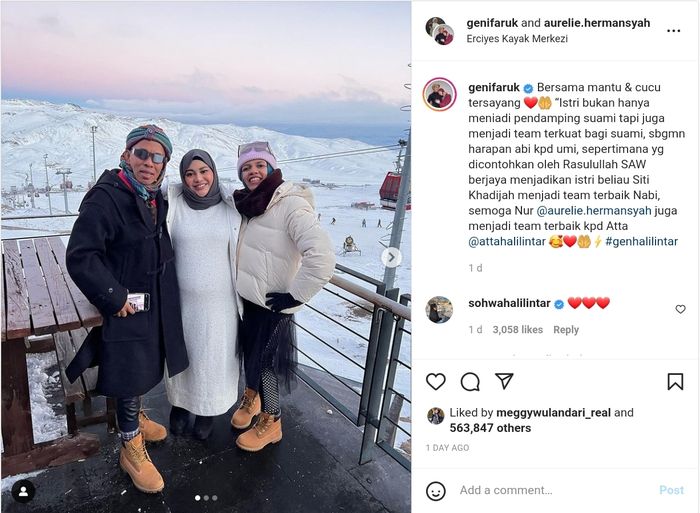
Task: Open the emoji picker smiley icon
Action: pyautogui.click(x=435, y=491)
